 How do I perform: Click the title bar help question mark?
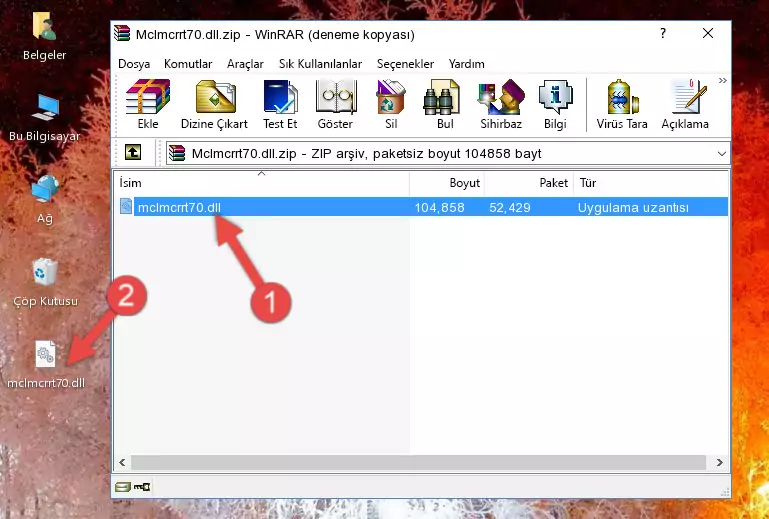pyautogui.click(x=663, y=33)
